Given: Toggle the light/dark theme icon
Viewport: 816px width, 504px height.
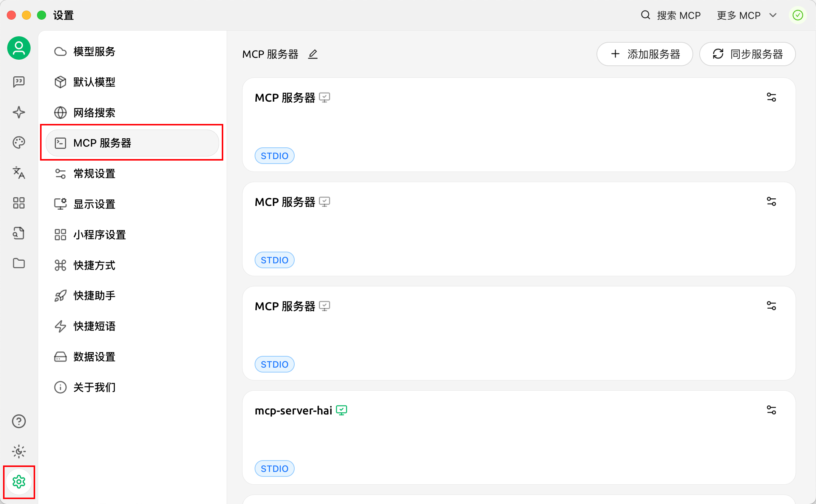Looking at the screenshot, I should click(x=19, y=451).
